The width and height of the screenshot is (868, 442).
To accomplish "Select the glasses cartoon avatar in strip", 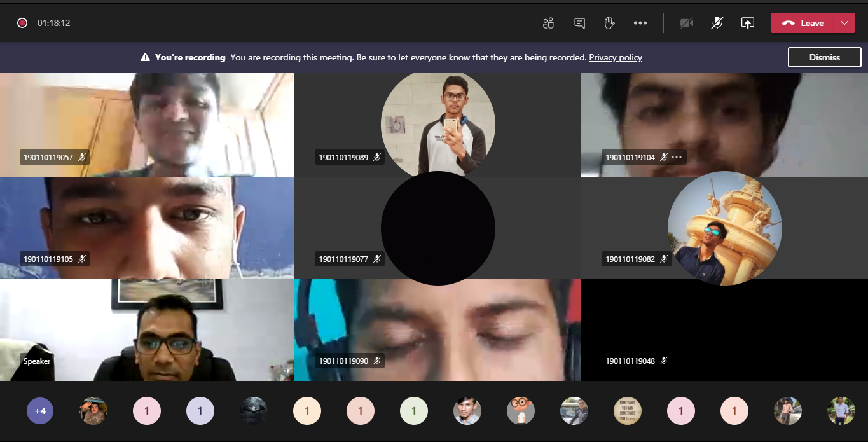I will (x=520, y=411).
